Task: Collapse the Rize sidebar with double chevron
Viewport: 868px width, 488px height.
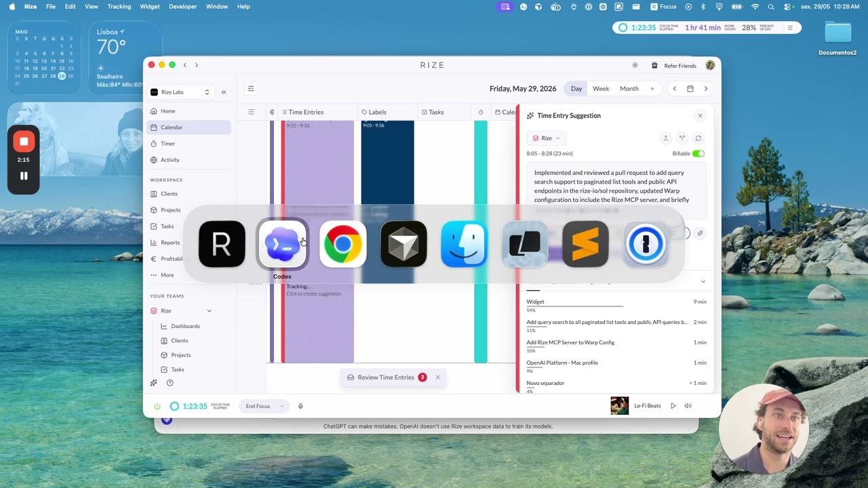Action: click(224, 92)
